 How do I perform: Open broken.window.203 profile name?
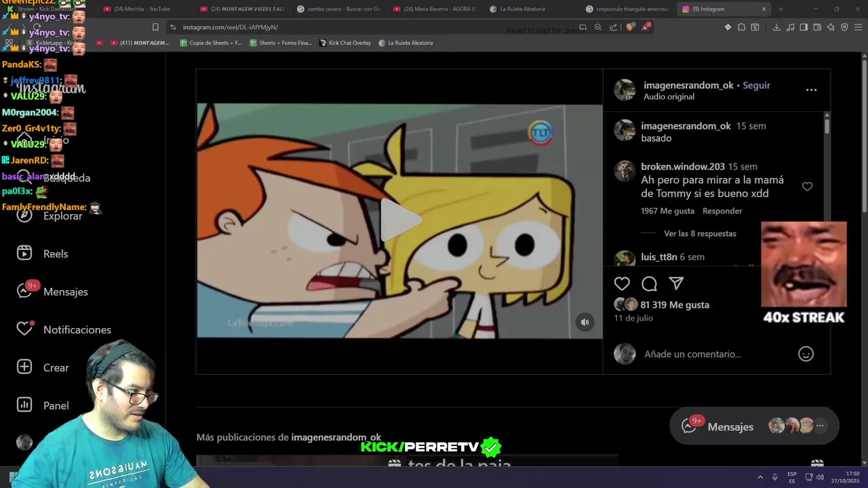coord(683,167)
